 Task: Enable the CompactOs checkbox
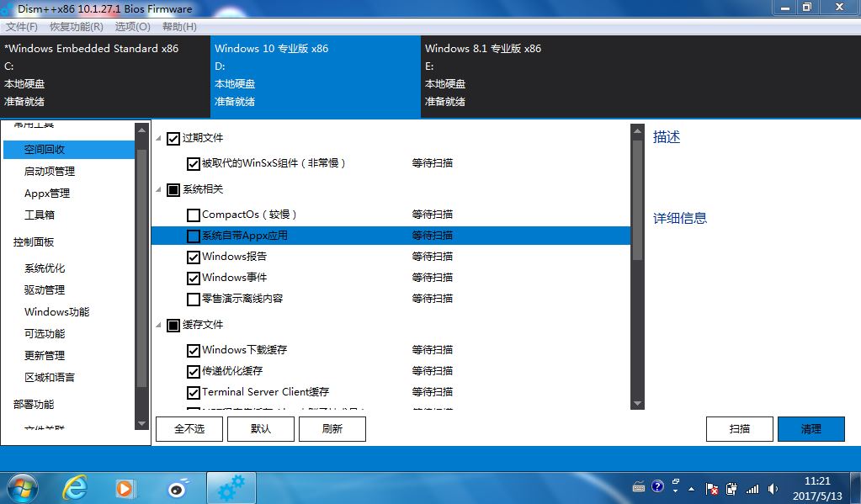[x=194, y=215]
